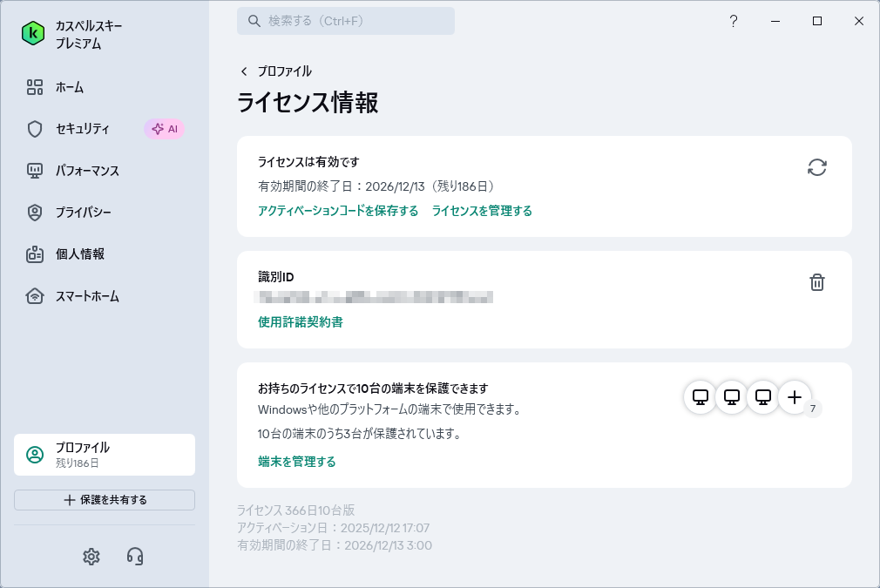880x588 pixels.
Task: Open 使用許諾契約書 link
Action: tap(301, 322)
